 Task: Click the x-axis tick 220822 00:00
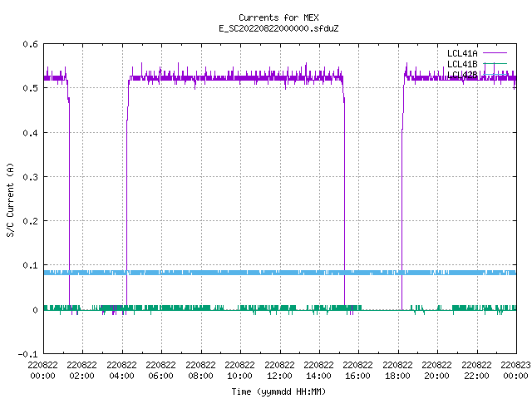42,371
